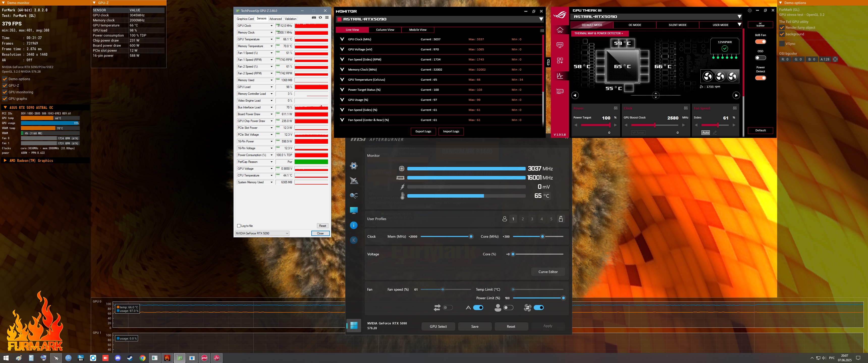Viewport: 868px width, 363px height.
Task: Tick the Log to file checkbox
Action: [239, 226]
